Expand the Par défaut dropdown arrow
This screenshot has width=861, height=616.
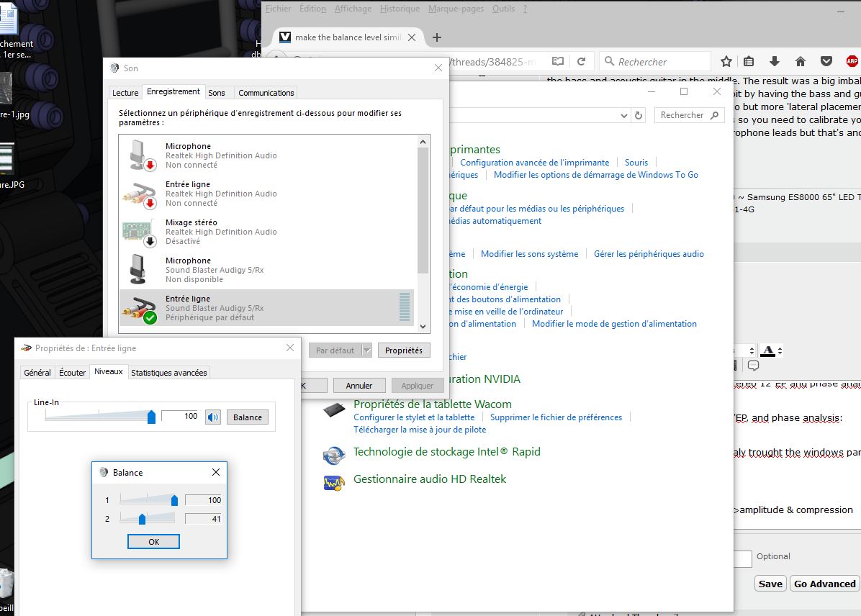[366, 350]
